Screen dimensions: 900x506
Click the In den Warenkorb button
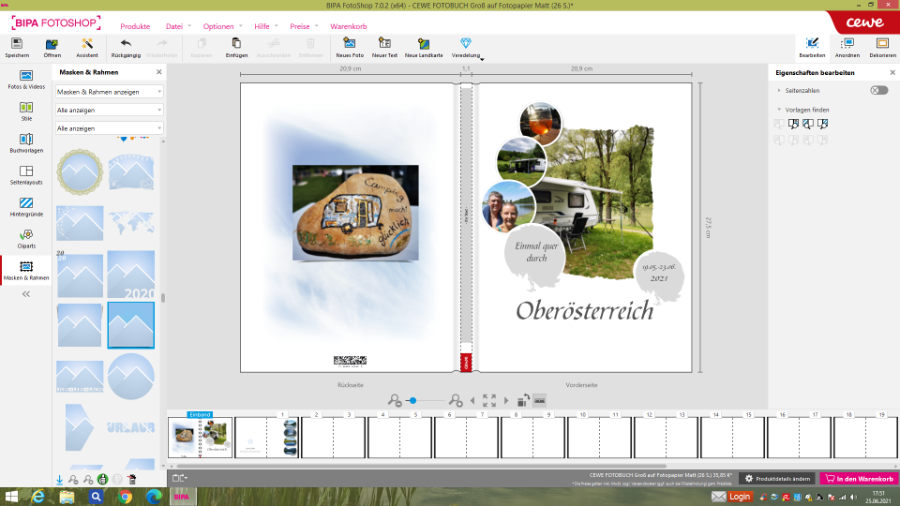pyautogui.click(x=858, y=479)
